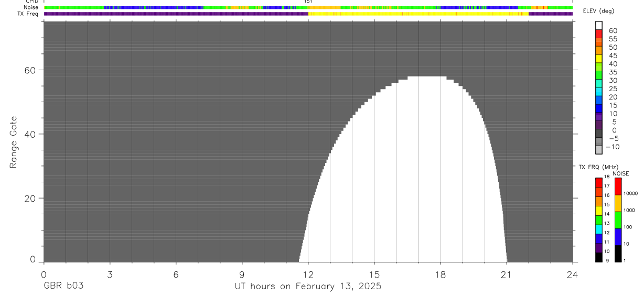
Task: Click the white top swatch of ELEV scale
Action: tap(598, 26)
